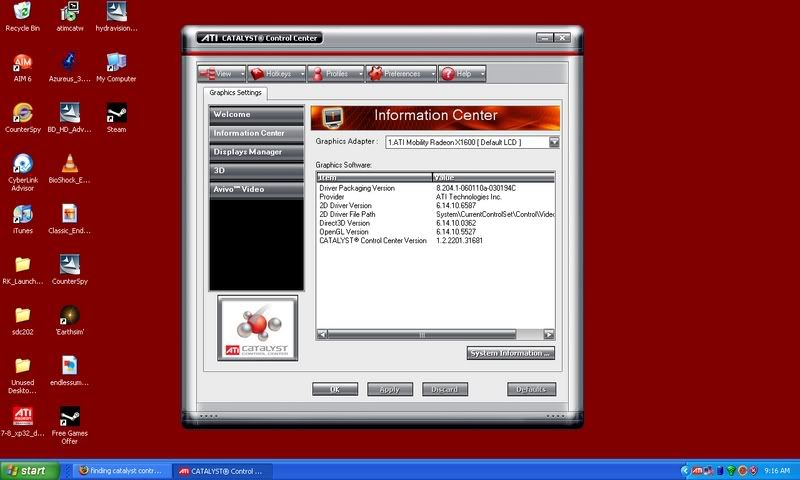The width and height of the screenshot is (800, 480).
Task: Open the View menu in Catalyst toolbar
Action: (x=222, y=74)
